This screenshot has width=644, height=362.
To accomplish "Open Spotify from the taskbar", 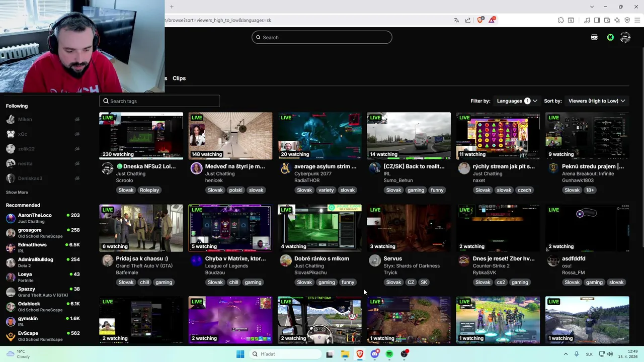I will pyautogui.click(x=389, y=354).
